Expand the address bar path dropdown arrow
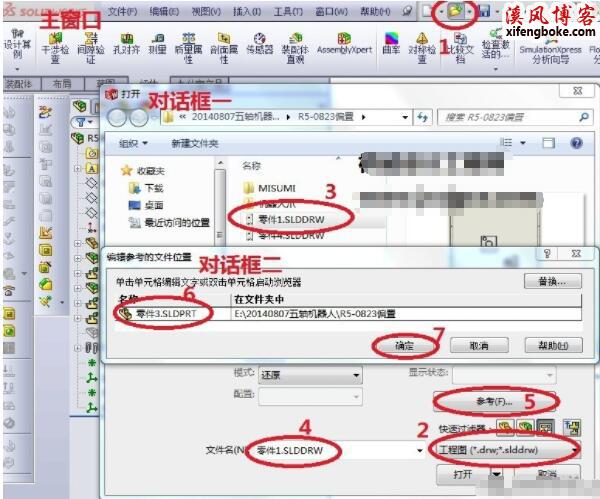Viewport: 600px width, 499px height. tap(405, 117)
